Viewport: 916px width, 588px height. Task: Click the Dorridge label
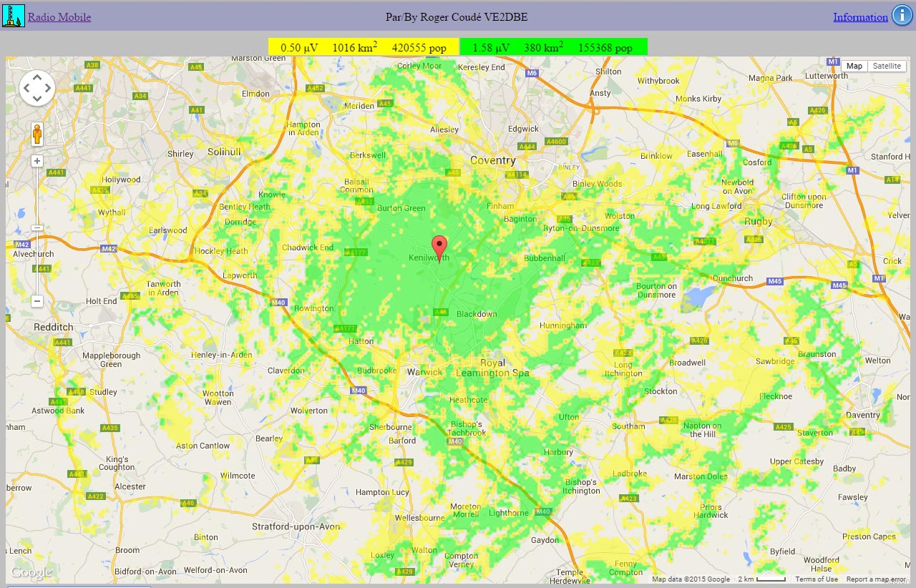pyautogui.click(x=240, y=222)
